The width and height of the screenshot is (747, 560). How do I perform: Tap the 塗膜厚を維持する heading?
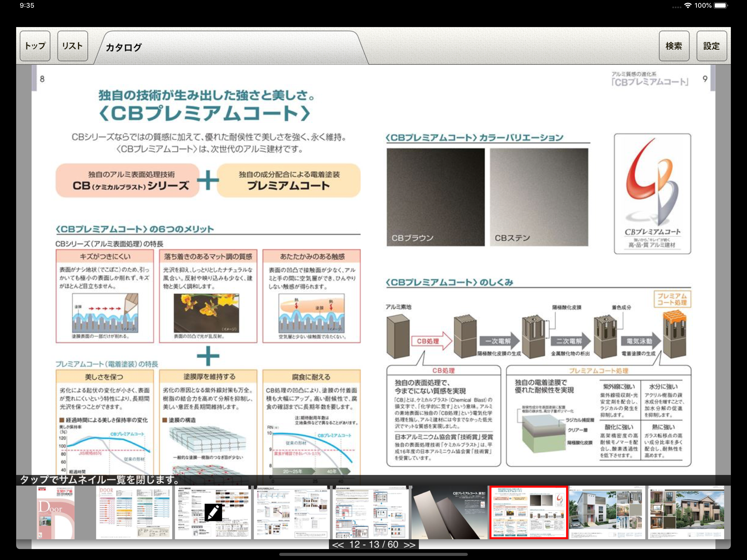(208, 377)
